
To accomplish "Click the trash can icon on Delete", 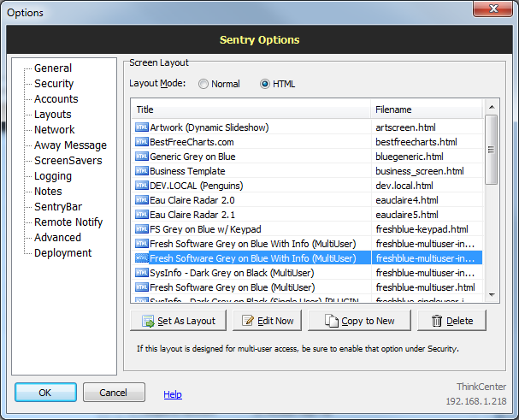I will 437,321.
